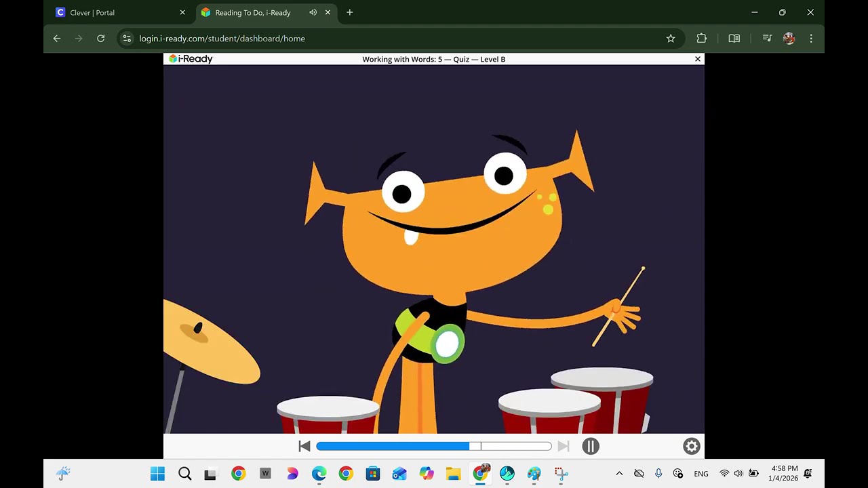Screen dimensions: 868x488
Task: Click the i-Ready logo
Action: [x=191, y=59]
